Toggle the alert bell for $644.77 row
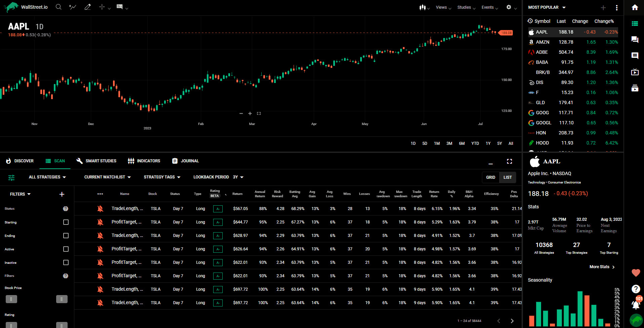 coord(100,222)
